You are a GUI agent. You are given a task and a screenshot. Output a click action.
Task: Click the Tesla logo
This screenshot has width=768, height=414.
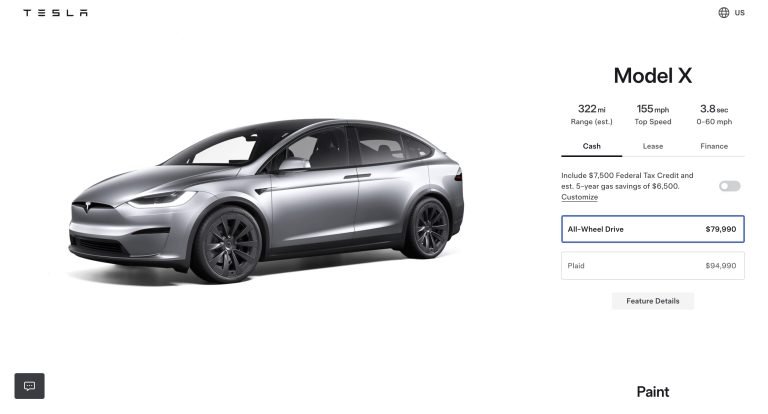(x=55, y=13)
